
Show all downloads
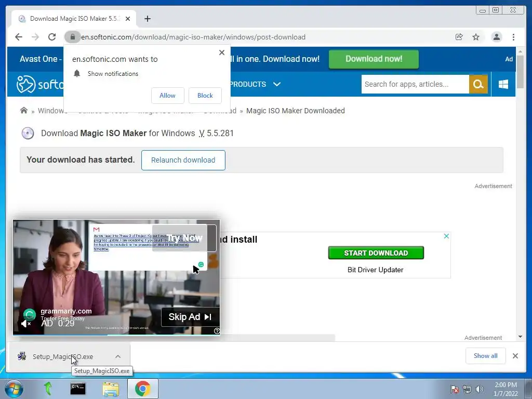tap(486, 356)
